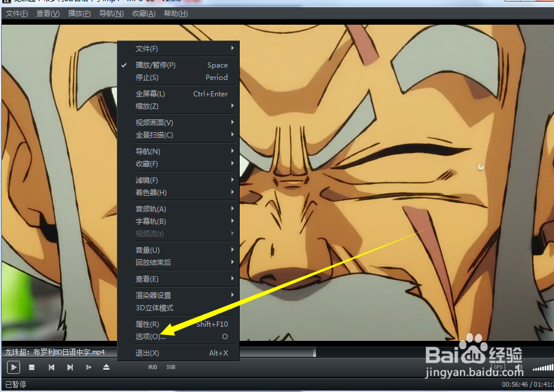Expand the 着色器(H) submenu
The width and height of the screenshot is (554, 392).
179,193
